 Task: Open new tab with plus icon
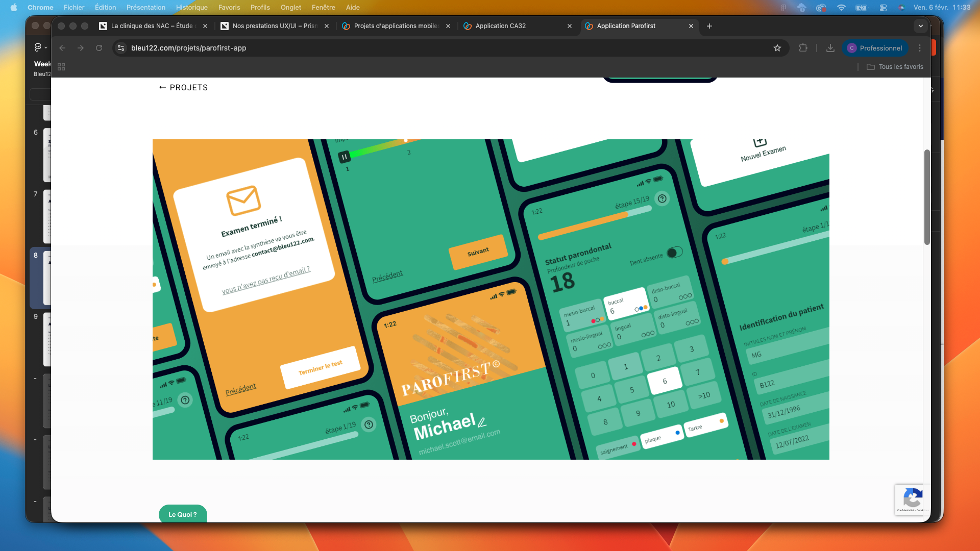tap(709, 26)
